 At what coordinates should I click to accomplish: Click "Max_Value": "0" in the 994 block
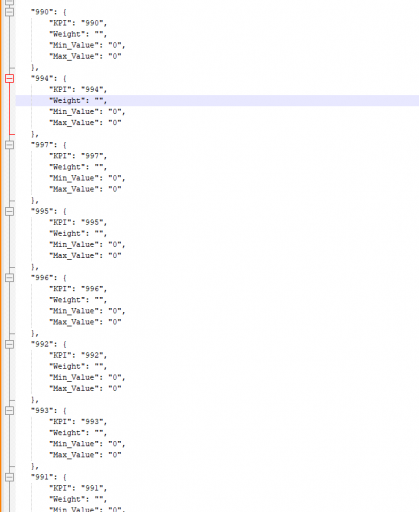click(85, 123)
